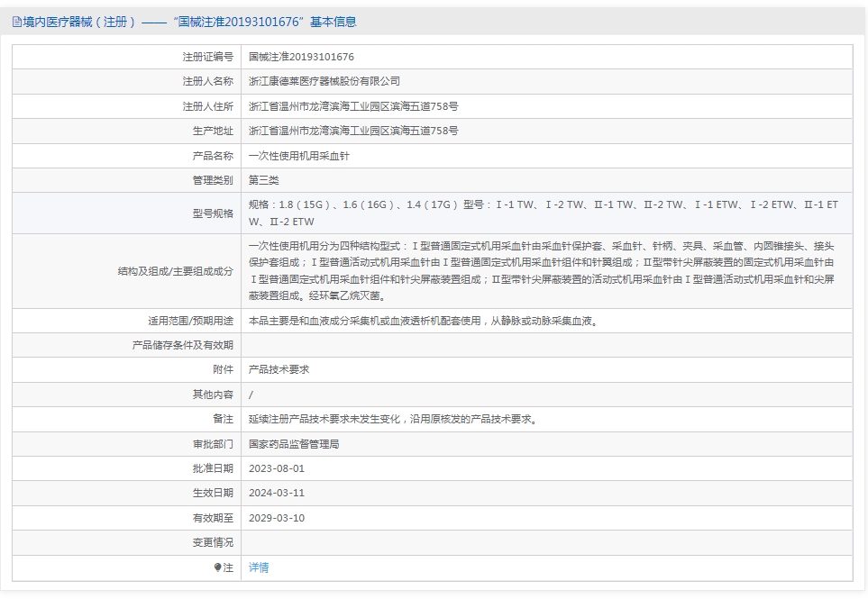This screenshot has width=868, height=599.
Task: Click the document icon in the header
Action: 17,23
